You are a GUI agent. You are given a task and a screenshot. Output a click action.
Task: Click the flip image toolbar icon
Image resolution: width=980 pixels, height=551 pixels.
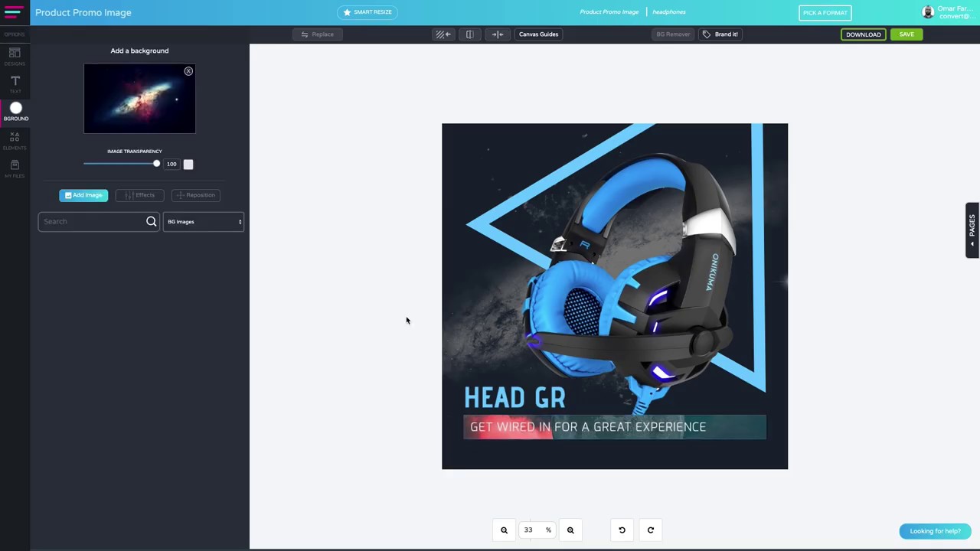coord(469,34)
